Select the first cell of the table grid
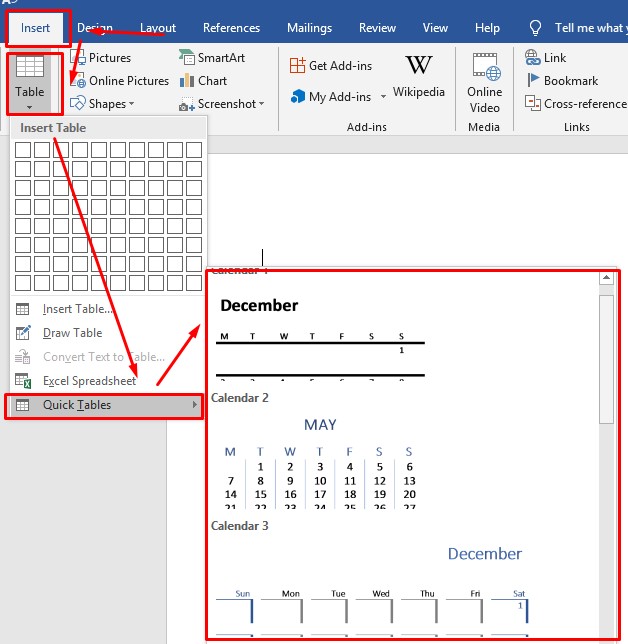This screenshot has width=628, height=644. point(23,150)
